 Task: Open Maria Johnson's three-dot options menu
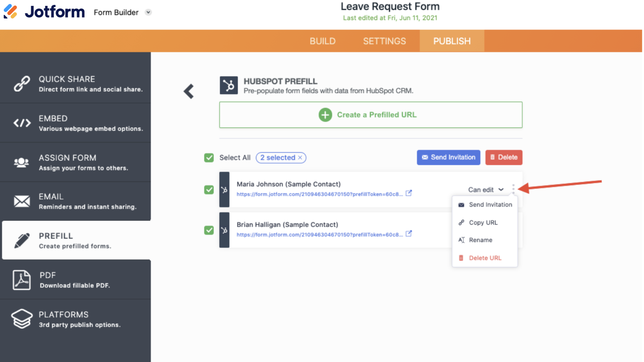[513, 189]
